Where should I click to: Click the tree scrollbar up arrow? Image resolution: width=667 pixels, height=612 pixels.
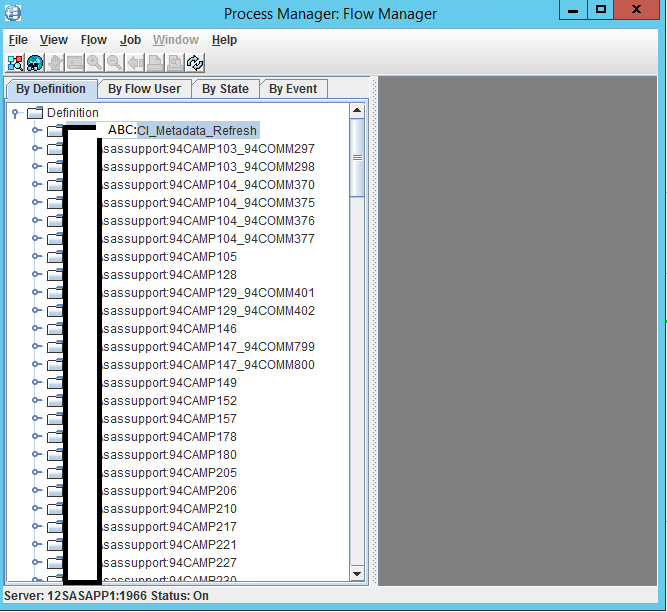click(357, 111)
